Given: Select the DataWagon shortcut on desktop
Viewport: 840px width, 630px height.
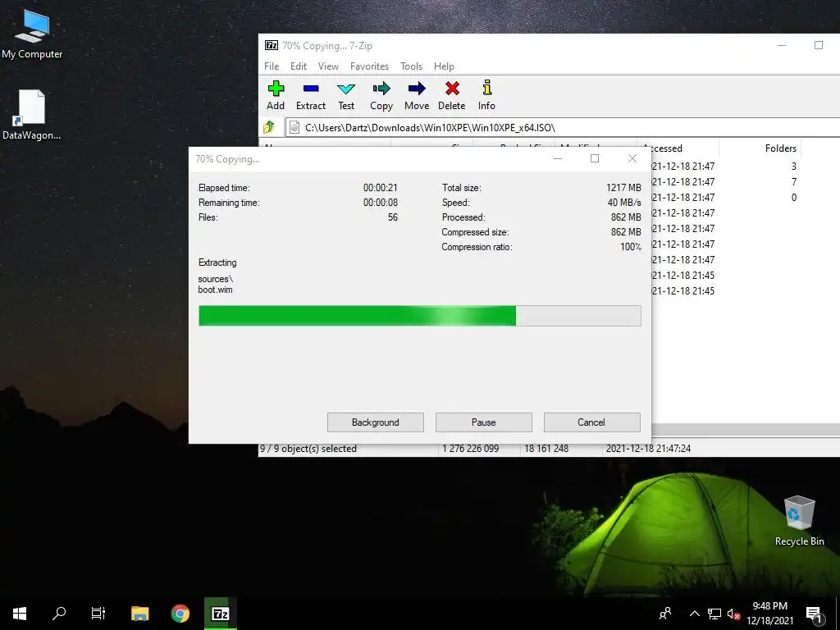Looking at the screenshot, I should [32, 115].
